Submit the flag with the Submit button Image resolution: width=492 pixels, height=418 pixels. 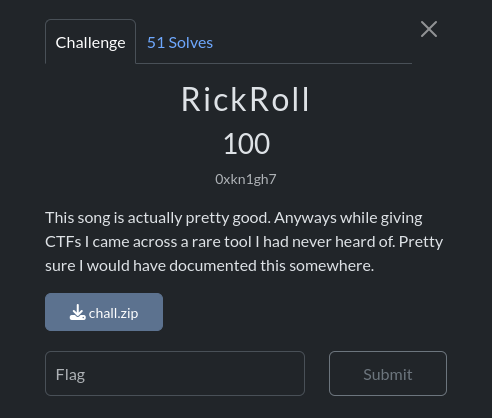388,373
